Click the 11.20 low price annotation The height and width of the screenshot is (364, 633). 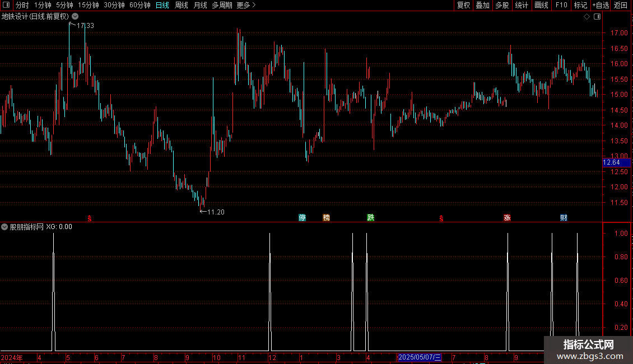(x=216, y=212)
